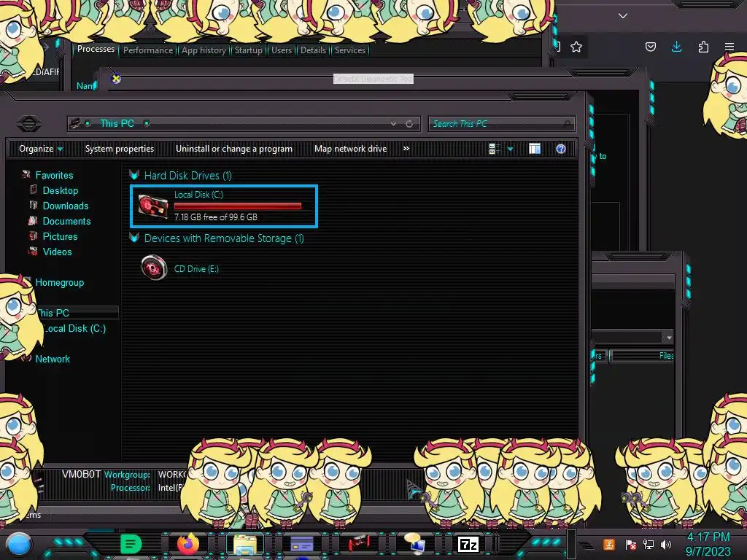Click the CD Drive (E:) label
This screenshot has height=560, width=747.
[196, 268]
